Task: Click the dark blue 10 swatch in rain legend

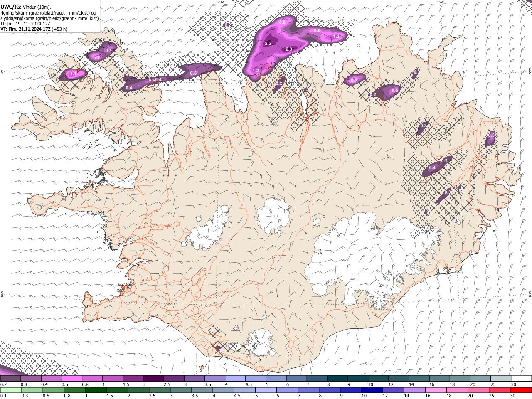Action: pyautogui.click(x=371, y=390)
